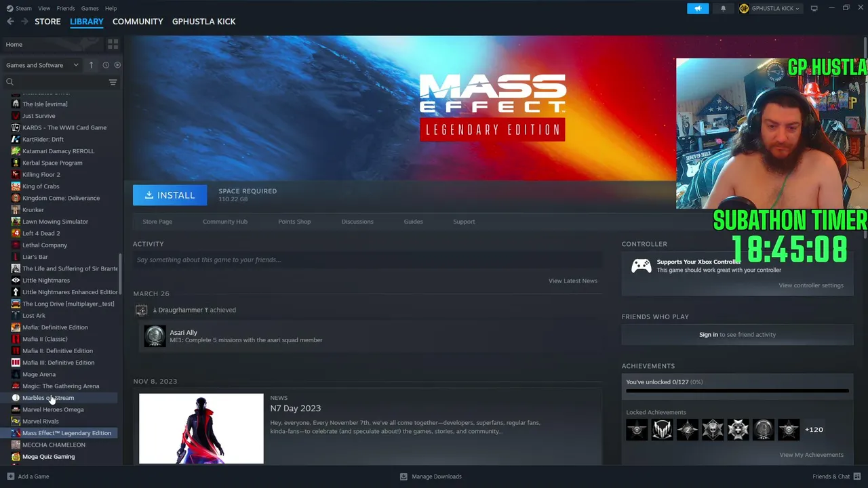The image size is (868, 488).
Task: Open the GPHUSTLA KICK profile tab
Action: 204,22
